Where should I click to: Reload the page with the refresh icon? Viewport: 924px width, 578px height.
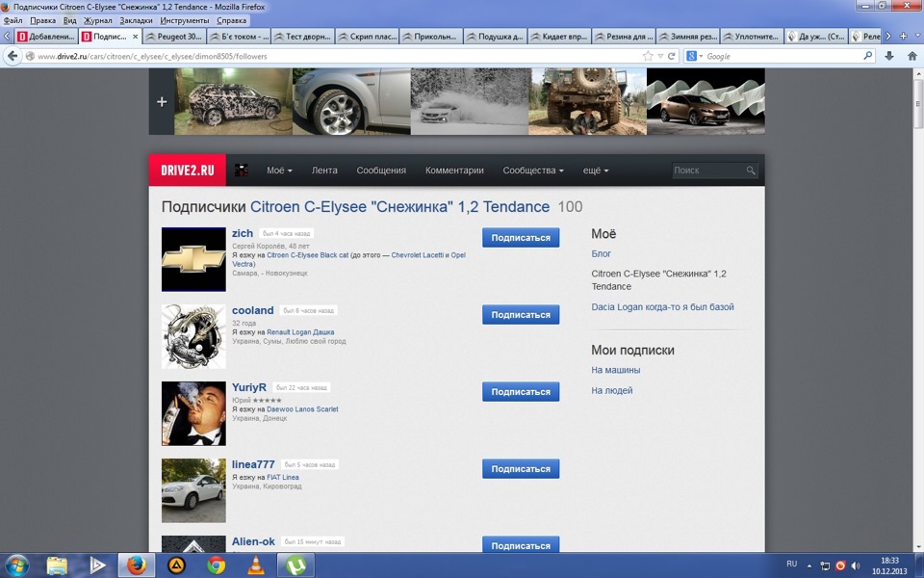[671, 56]
